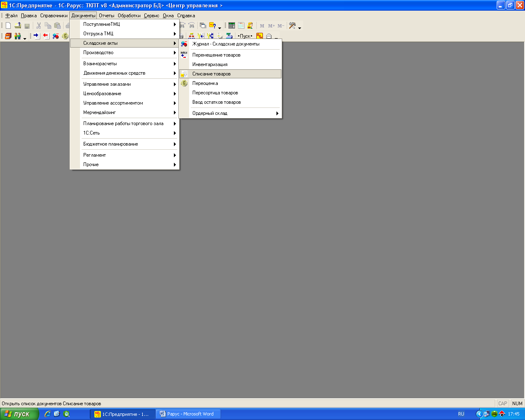Viewport: 525px width, 420px height.
Task: Click the user with padlock icon
Action: (250, 25)
